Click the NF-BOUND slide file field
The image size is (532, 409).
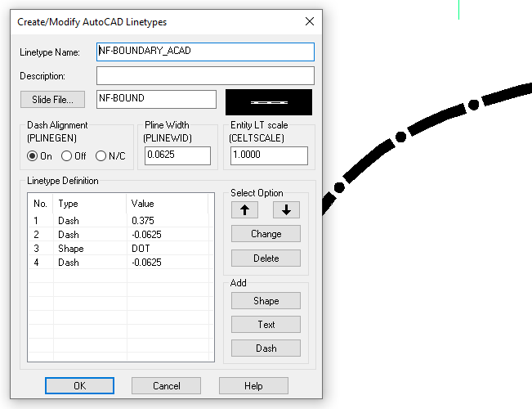click(x=156, y=99)
